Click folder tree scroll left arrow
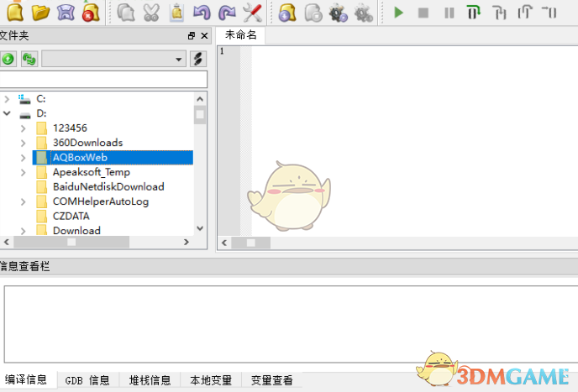The width and height of the screenshot is (578, 392). coord(6,242)
